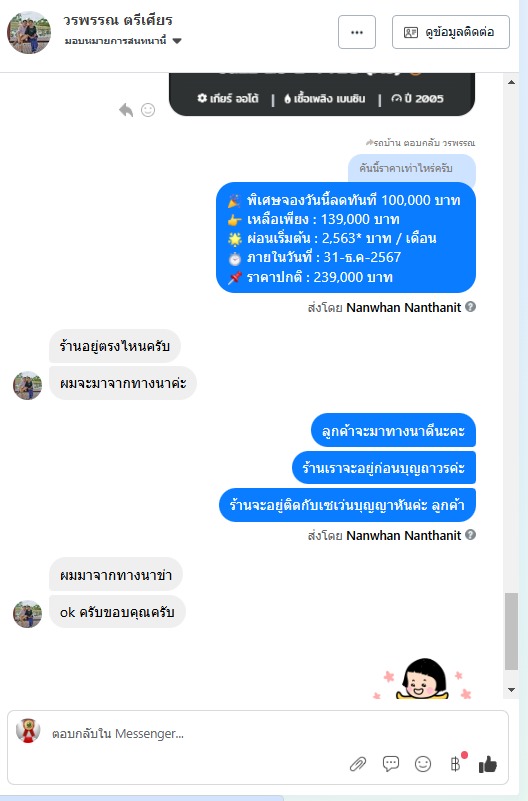Add a reaction with the smiley icon
Image resolution: width=528 pixels, height=801 pixels.
148,110
